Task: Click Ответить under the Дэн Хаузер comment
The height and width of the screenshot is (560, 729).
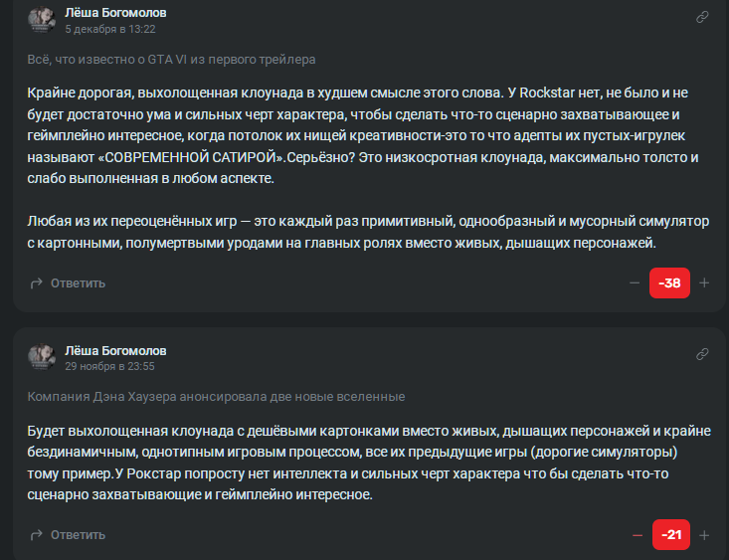Action: click(x=78, y=535)
